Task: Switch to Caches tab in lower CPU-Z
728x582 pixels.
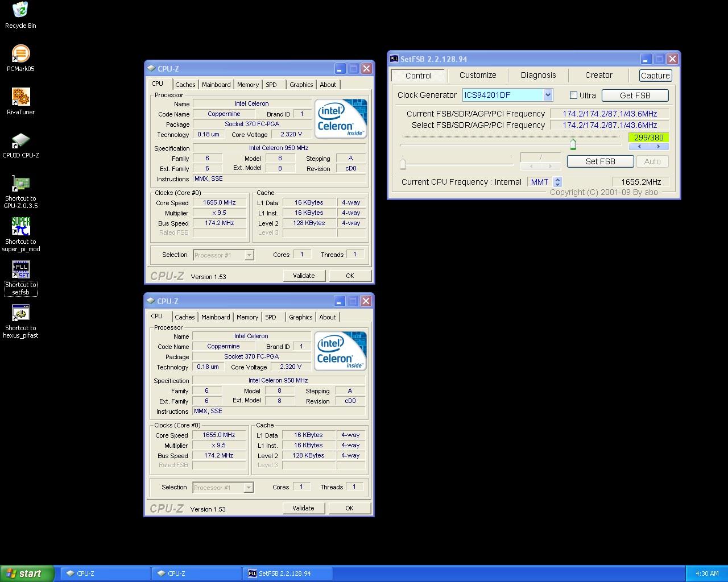Action: click(184, 317)
